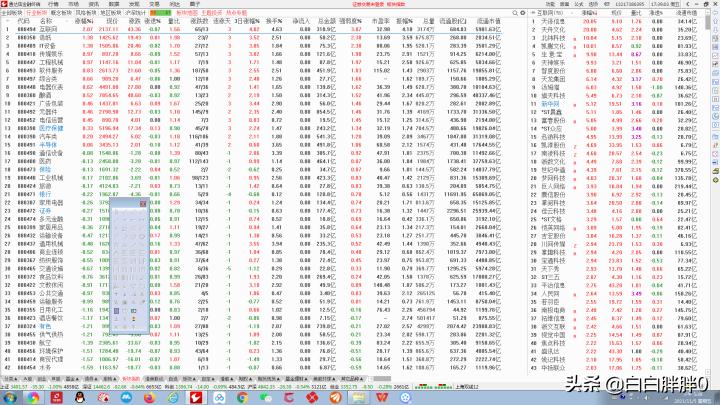Sort the table by the 流通市值 column
Viewport: 720px width, 405px height.
[489, 21]
